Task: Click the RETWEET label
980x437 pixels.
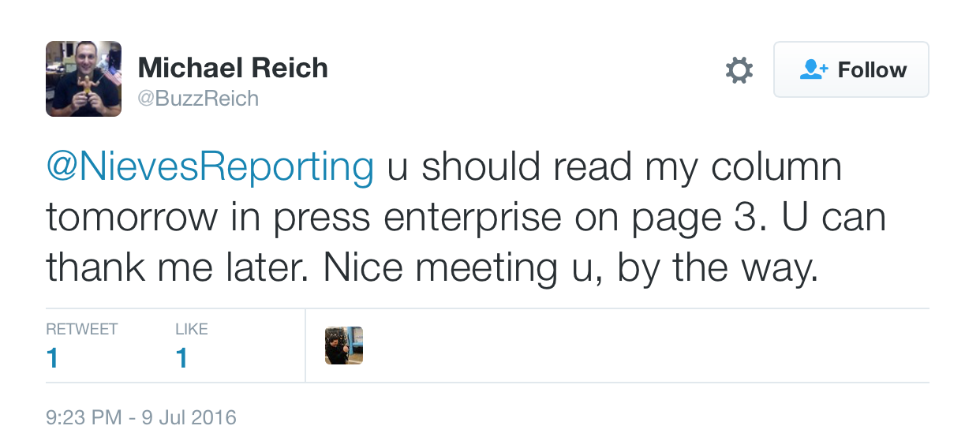Action: click(x=82, y=329)
